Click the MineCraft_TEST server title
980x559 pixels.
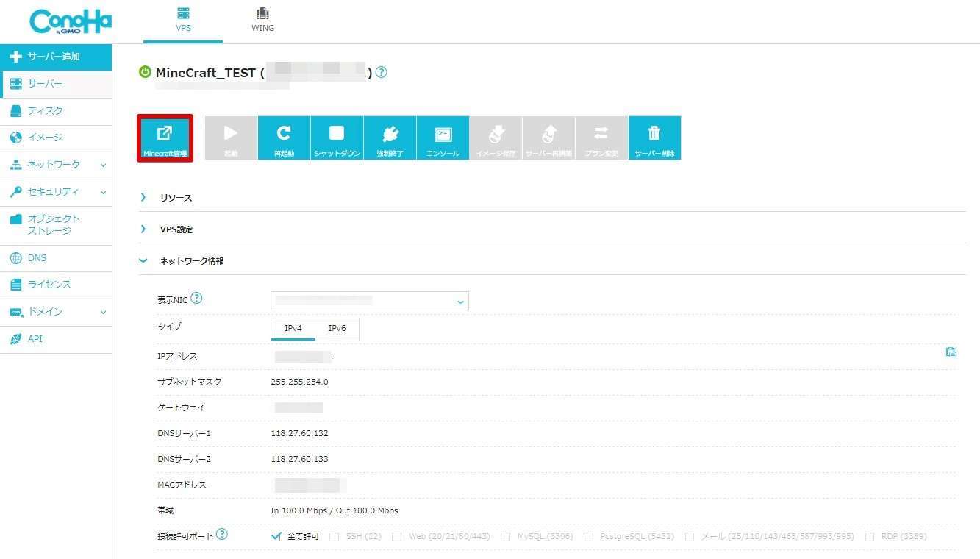pyautogui.click(x=205, y=73)
